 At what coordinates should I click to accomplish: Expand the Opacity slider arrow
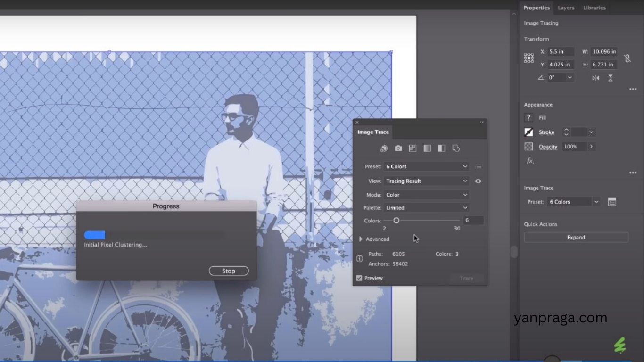(591, 147)
